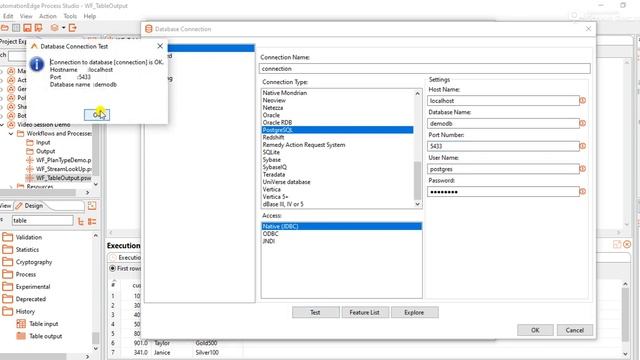This screenshot has height=360, width=640.
Task: Click the Database Name field showing demodb
Action: (x=503, y=123)
